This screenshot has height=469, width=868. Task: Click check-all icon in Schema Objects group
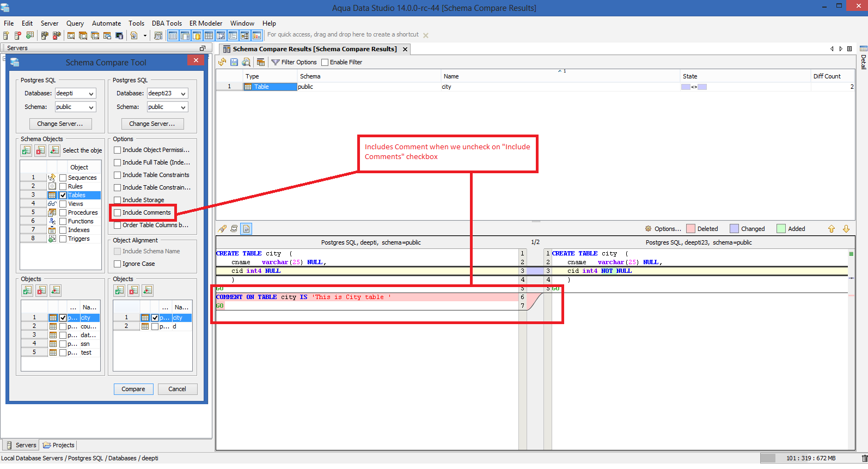click(27, 150)
